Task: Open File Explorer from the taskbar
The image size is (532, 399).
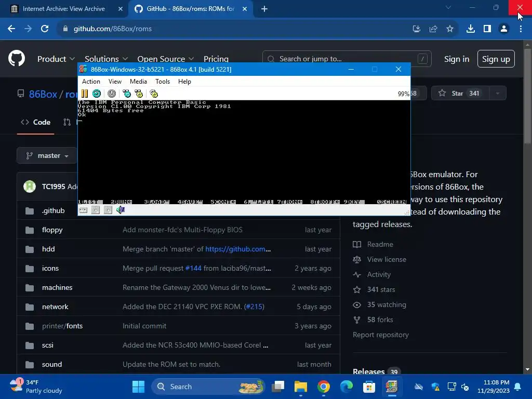Action: [301, 387]
